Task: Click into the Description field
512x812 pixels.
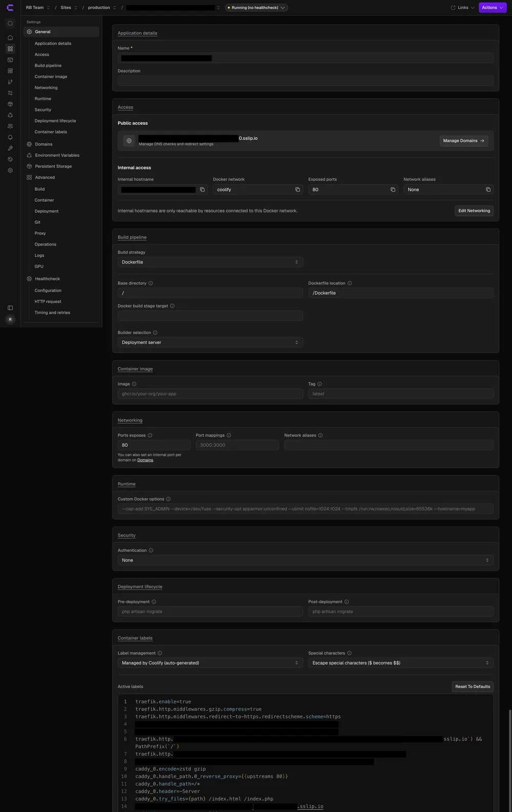Action: point(306,81)
